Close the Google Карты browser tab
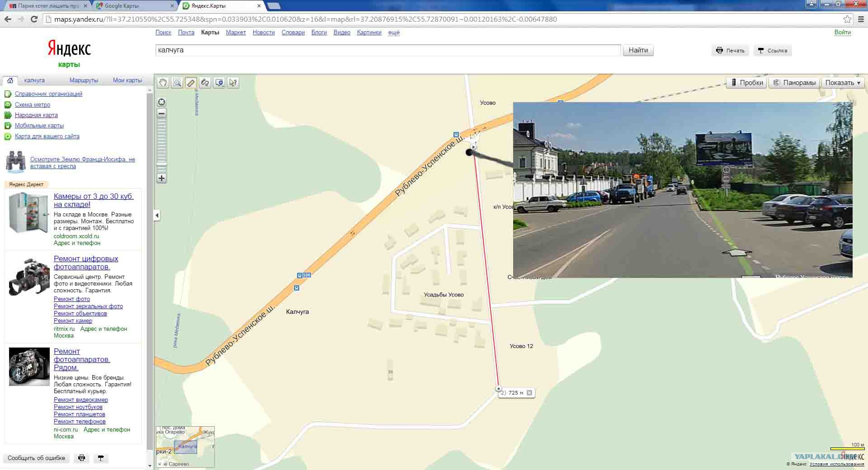The width and height of the screenshot is (868, 470). coord(172,6)
